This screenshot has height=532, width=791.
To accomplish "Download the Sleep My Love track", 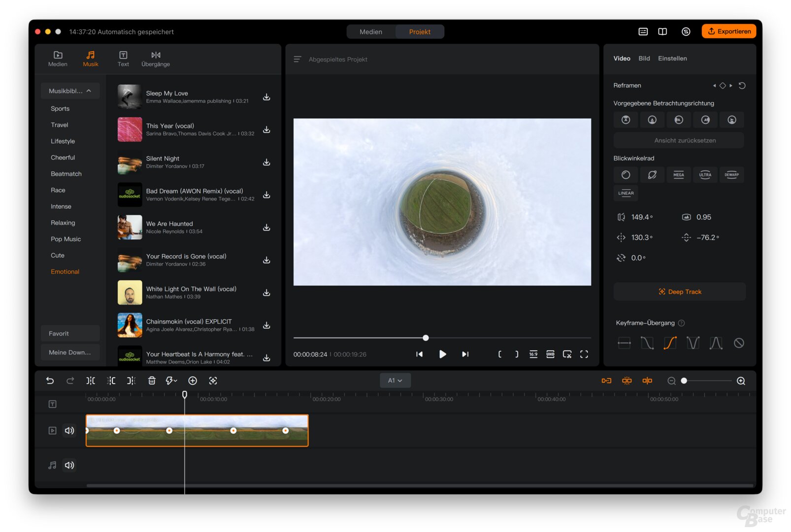I will tap(266, 97).
